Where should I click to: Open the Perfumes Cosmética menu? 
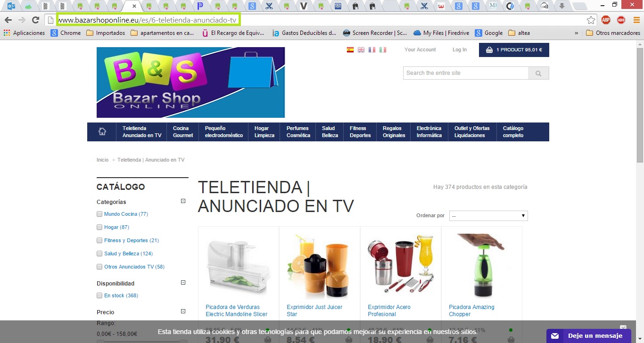pyautogui.click(x=298, y=131)
